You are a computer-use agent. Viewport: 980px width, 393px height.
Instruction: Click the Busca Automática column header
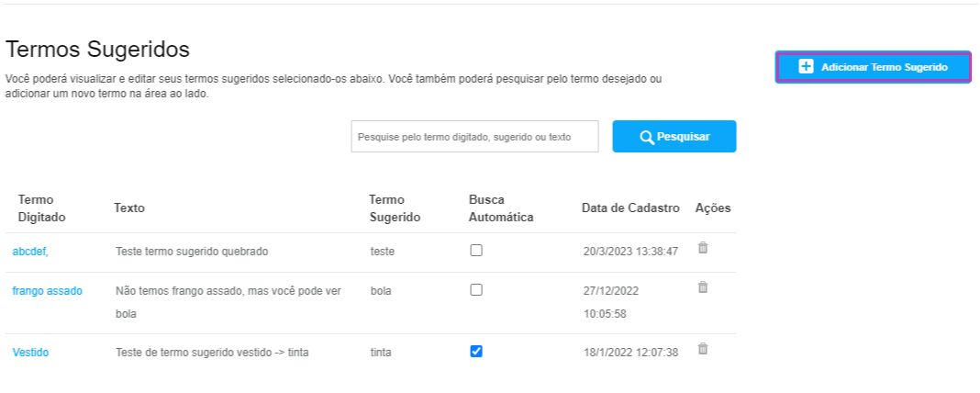point(501,208)
